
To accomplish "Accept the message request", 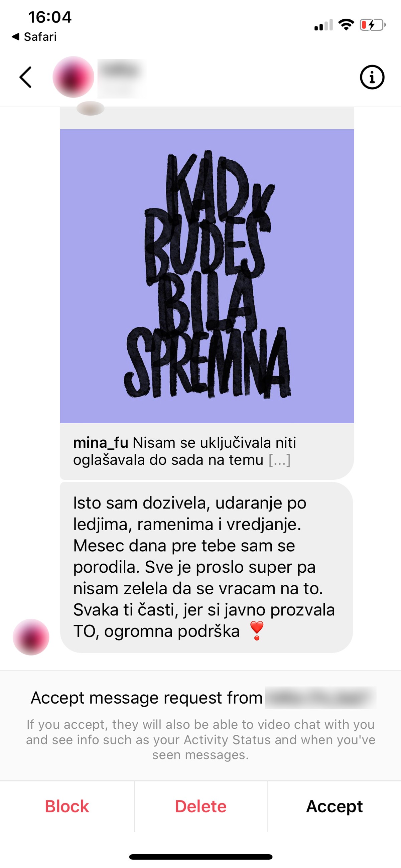I will 334,806.
